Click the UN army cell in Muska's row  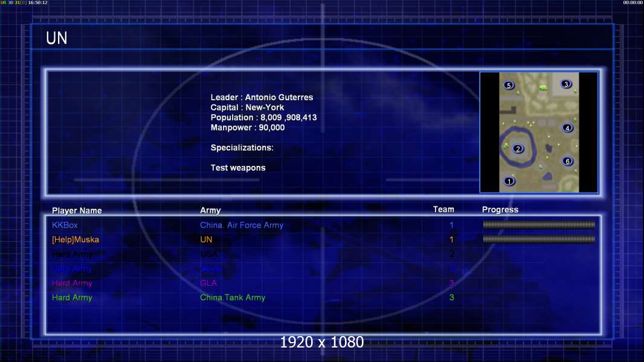point(206,240)
